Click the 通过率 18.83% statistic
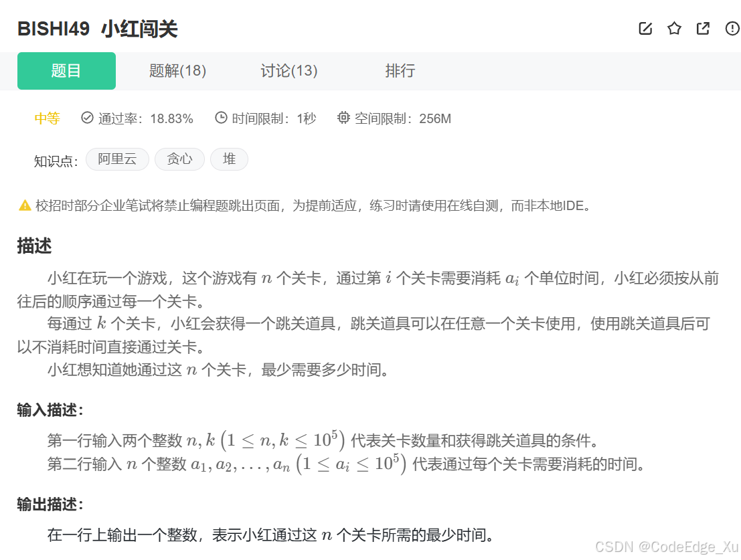The height and width of the screenshot is (560, 741). tap(146, 118)
